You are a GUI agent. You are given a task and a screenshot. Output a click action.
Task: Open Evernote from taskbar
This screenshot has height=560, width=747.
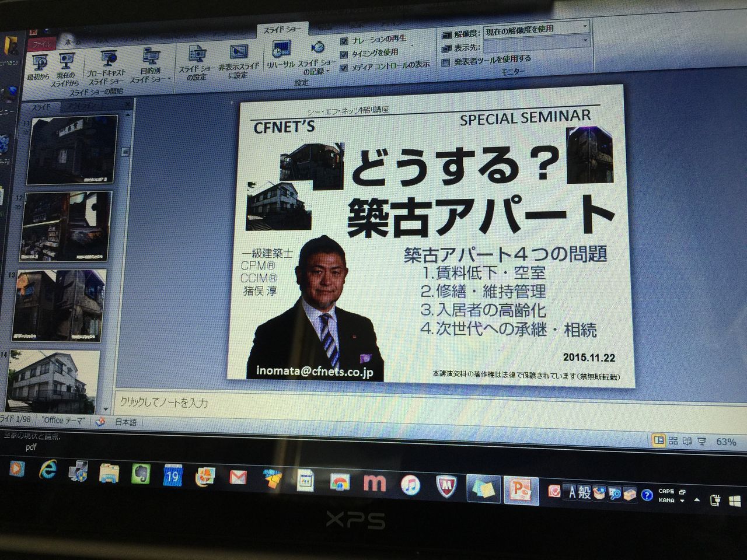(x=141, y=474)
